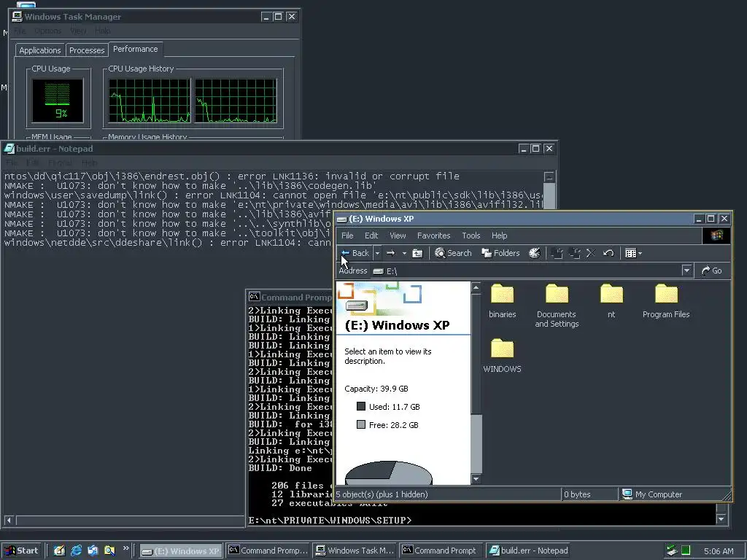Click the Copy To toolbar icon

coord(575,253)
